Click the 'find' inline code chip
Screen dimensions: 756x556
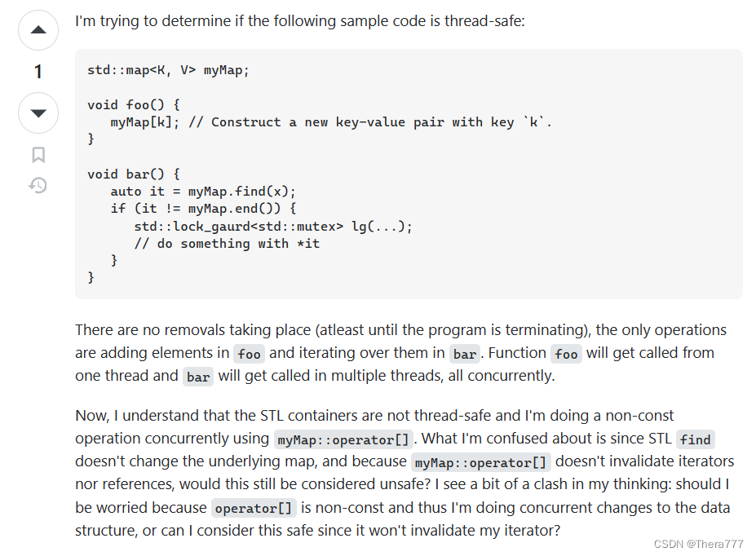pos(695,439)
